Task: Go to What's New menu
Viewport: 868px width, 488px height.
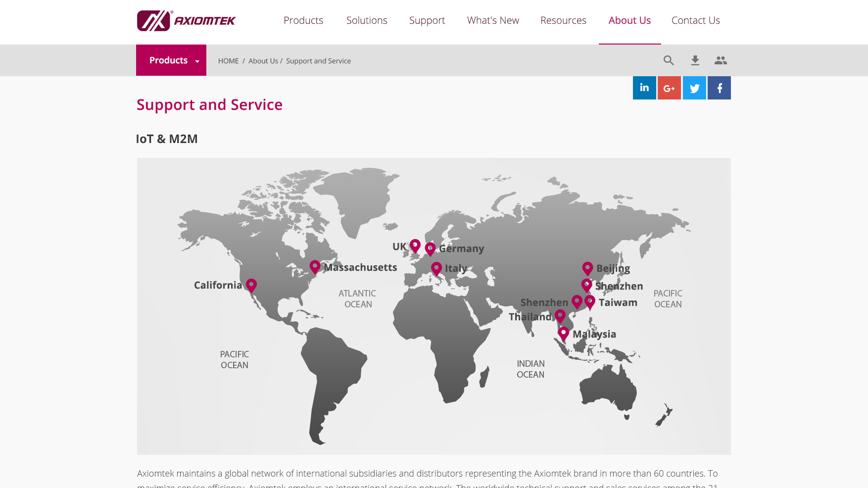Action: click(493, 20)
